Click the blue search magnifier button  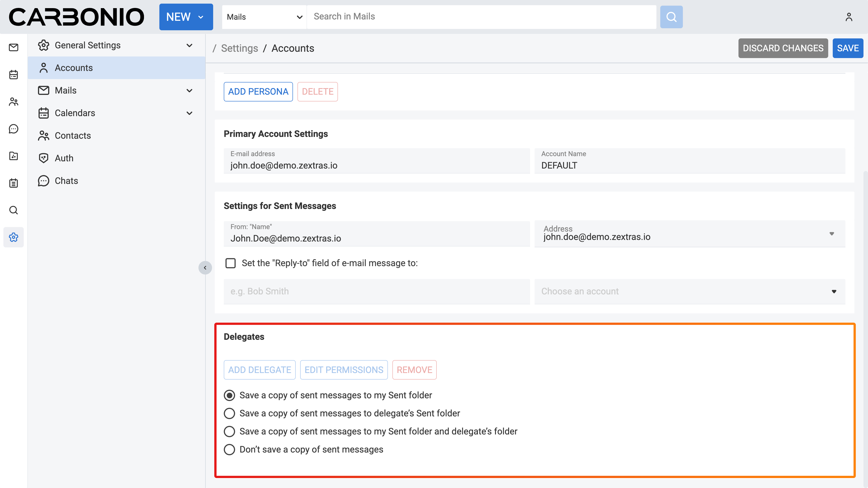(x=671, y=17)
